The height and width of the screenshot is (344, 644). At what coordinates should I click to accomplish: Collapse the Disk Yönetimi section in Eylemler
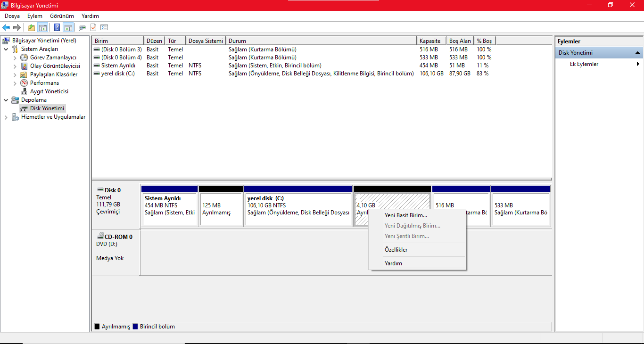pos(637,53)
